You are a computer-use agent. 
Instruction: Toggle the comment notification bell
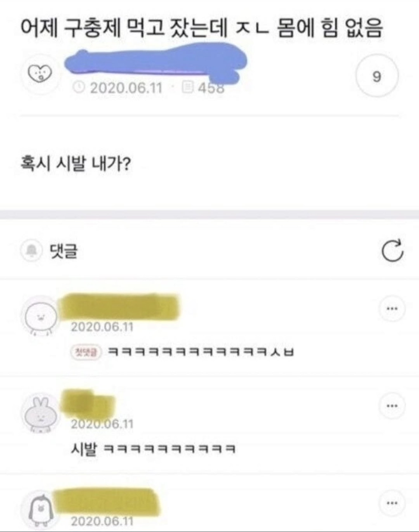coord(31,251)
